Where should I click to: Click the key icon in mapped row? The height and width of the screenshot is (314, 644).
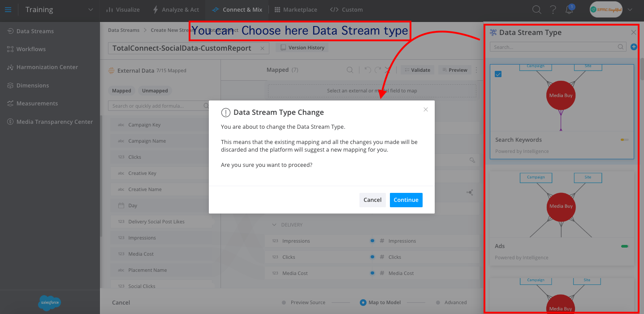(x=472, y=160)
